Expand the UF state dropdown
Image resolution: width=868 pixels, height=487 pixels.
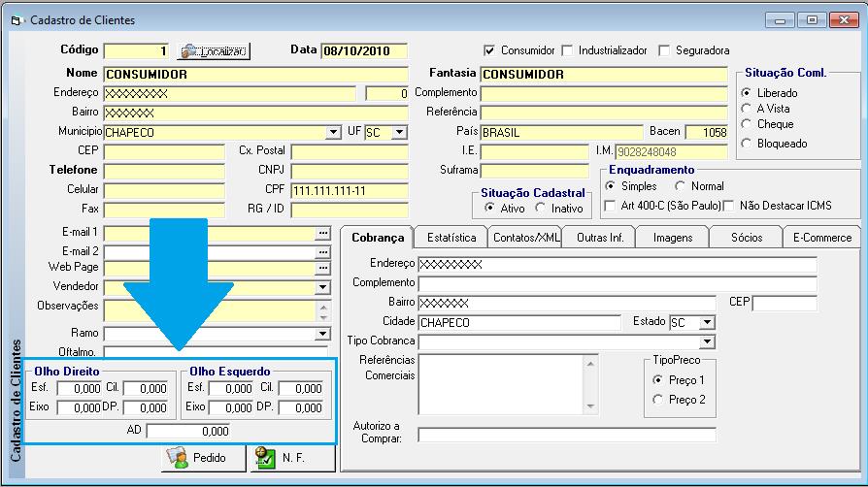tap(400, 132)
